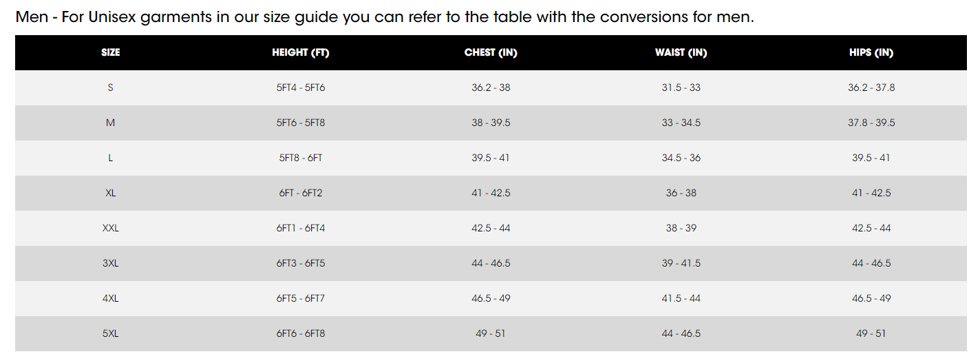Viewport: 980px width, 363px height.
Task: Click the hips cell 37.8 - 39.5
Action: (871, 123)
